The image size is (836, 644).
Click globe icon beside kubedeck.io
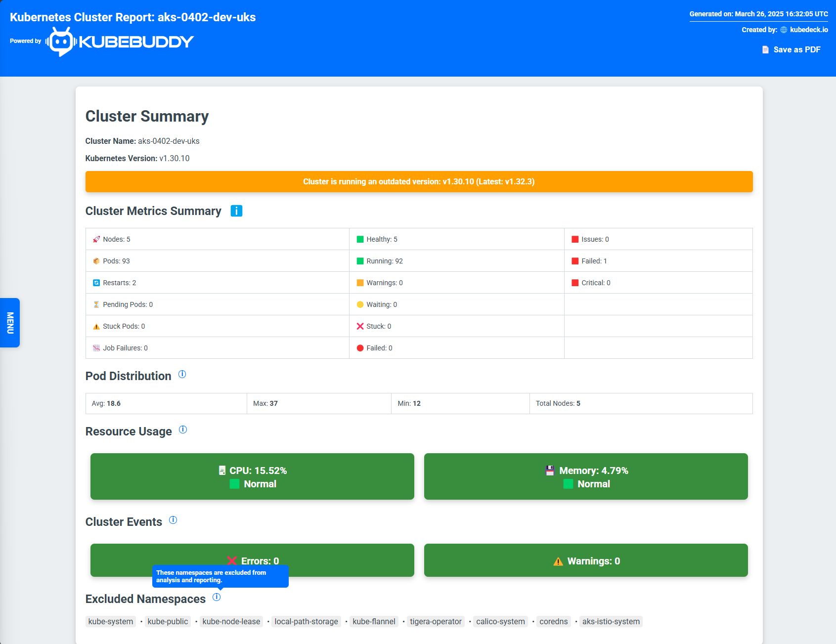(784, 30)
